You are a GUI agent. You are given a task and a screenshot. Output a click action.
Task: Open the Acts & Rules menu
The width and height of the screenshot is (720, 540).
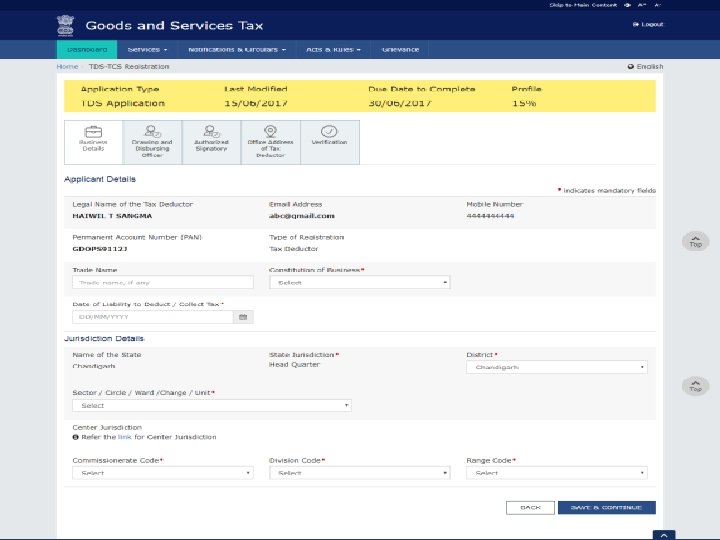click(333, 50)
